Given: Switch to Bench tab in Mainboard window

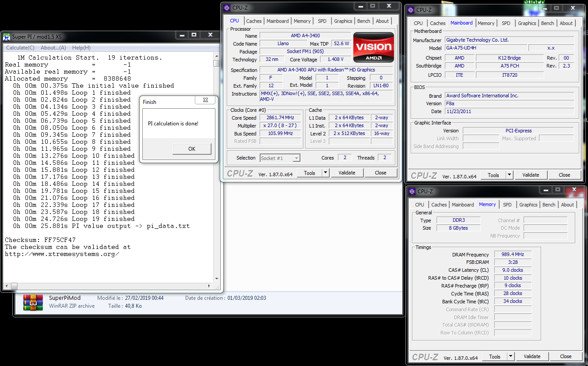Looking at the screenshot, I should point(548,23).
